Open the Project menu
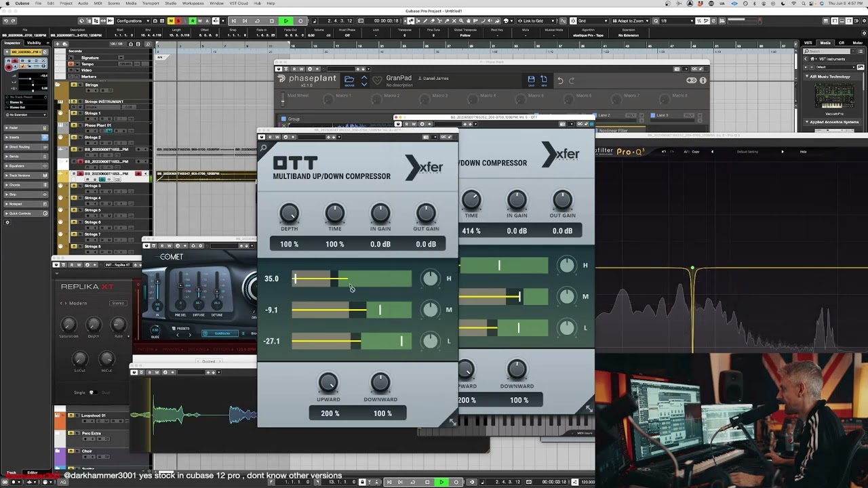Screen dimensions: 868x488 pos(66,3)
